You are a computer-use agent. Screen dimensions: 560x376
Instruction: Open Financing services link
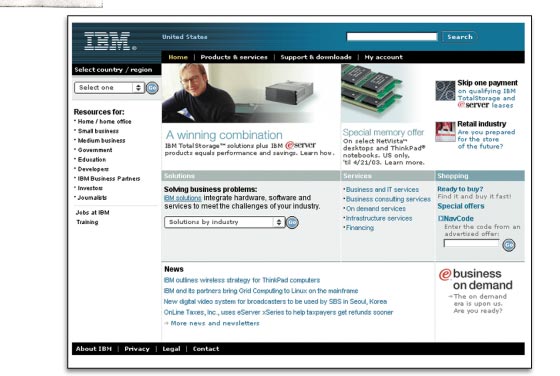360,228
